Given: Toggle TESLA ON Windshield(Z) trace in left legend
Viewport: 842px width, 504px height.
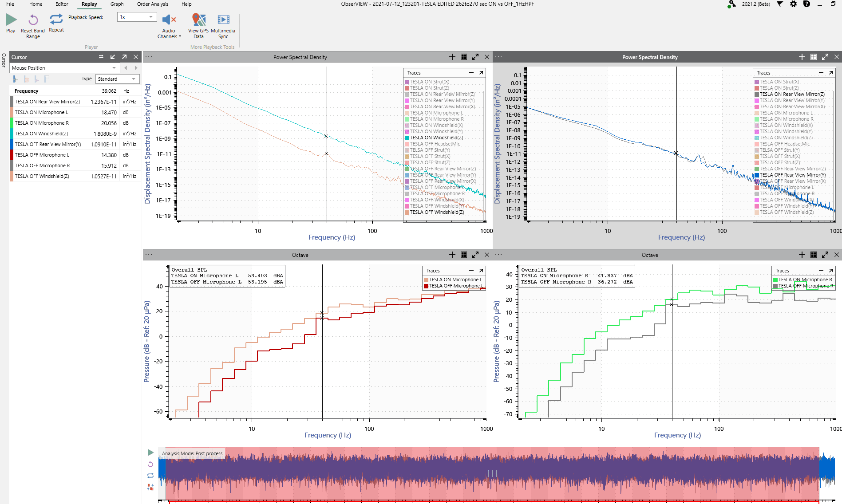Looking at the screenshot, I should pyautogui.click(x=434, y=138).
